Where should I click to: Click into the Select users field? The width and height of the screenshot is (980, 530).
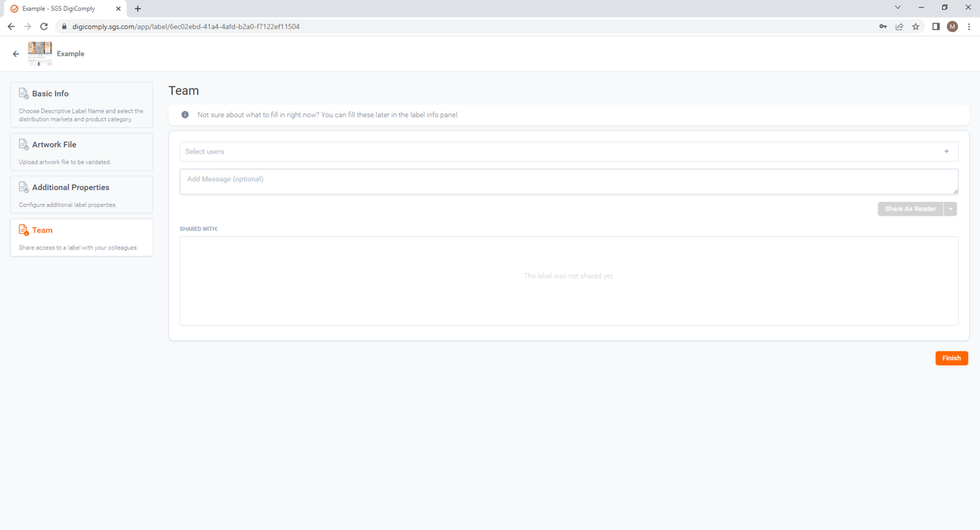(568, 151)
